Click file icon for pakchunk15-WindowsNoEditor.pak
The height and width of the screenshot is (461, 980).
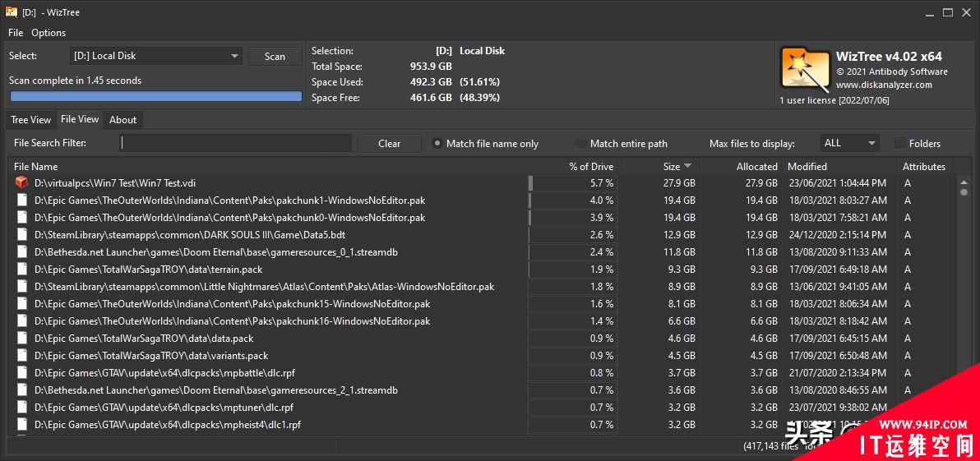pyautogui.click(x=22, y=303)
